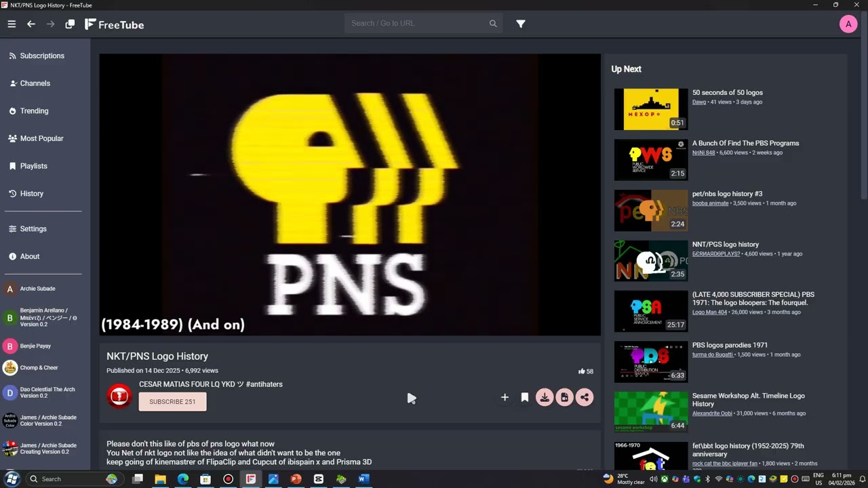
Task: Click the thumbs up like icon
Action: click(x=581, y=371)
